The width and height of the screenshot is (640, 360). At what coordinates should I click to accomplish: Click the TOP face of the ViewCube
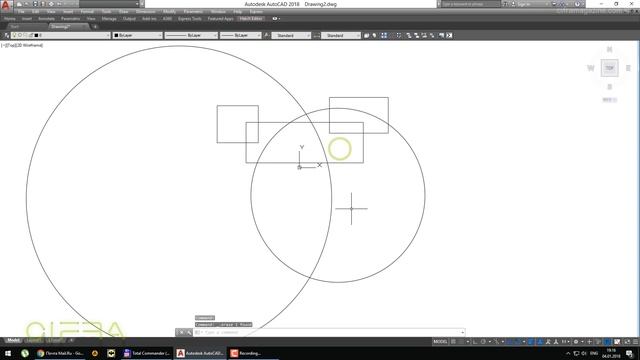[609, 68]
